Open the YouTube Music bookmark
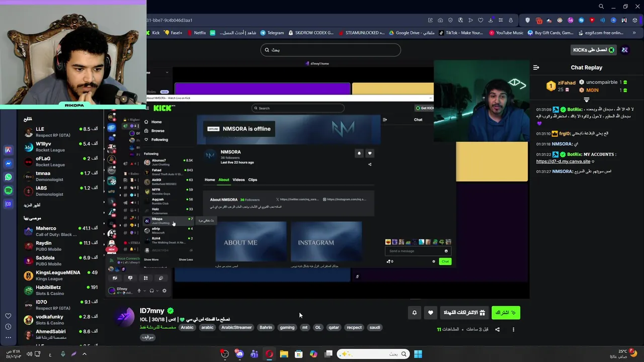The image size is (644, 362). (x=506, y=33)
